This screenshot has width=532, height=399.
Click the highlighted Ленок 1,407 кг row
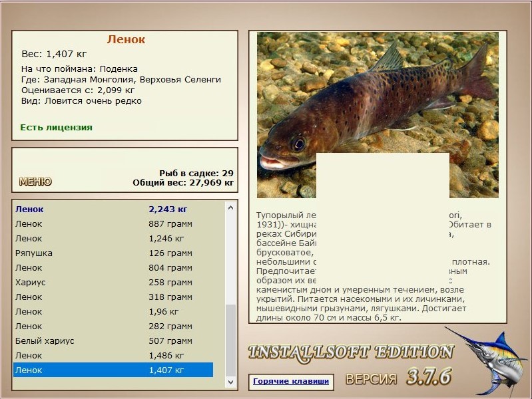click(113, 370)
